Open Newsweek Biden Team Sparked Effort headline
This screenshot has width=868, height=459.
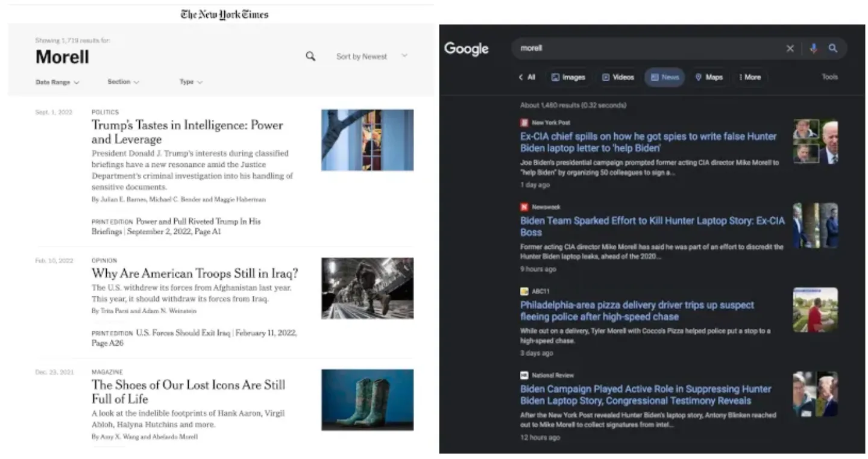[652, 226]
